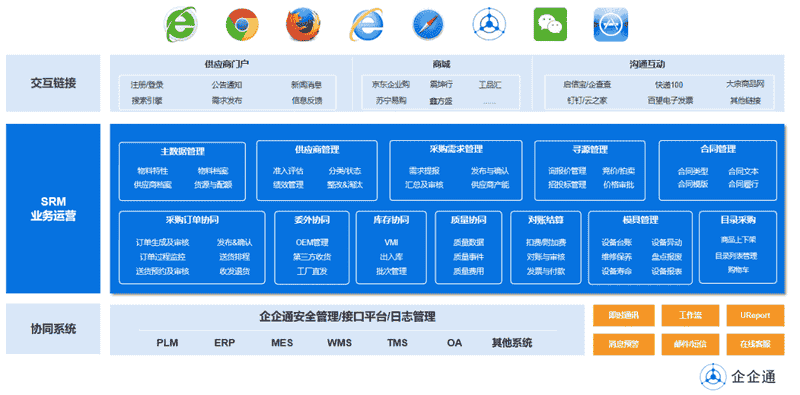
Task: Click 合同文本 under contract management
Action: point(743,171)
